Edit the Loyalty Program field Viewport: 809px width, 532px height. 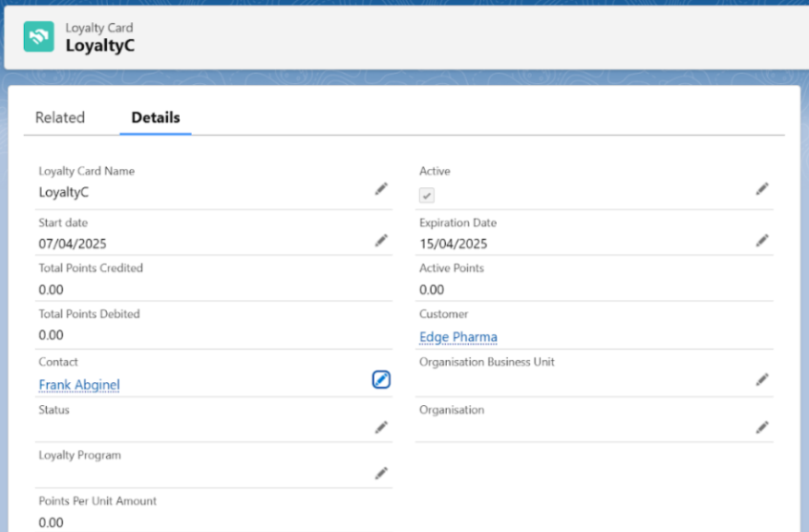pos(381,473)
